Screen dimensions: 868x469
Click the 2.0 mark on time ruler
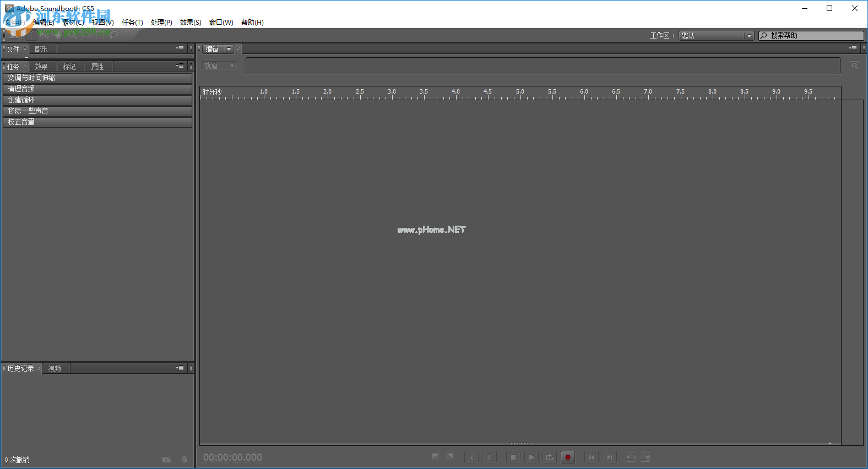point(327,91)
